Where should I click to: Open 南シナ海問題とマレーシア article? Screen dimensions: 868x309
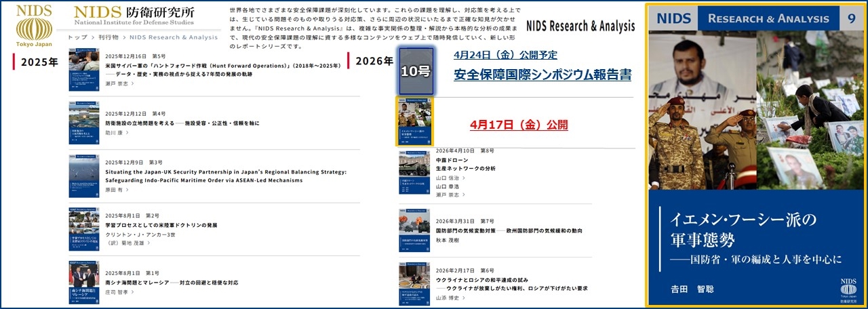(x=172, y=282)
